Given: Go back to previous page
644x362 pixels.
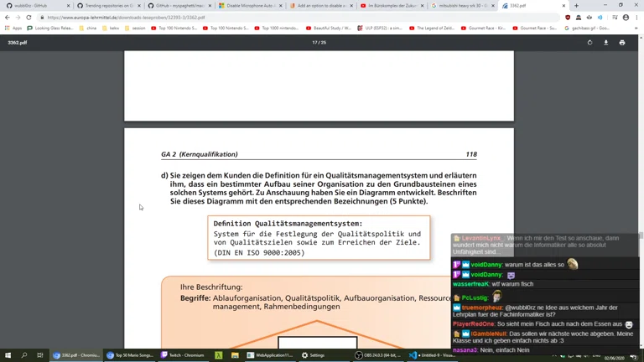Looking at the screenshot, I should click(8, 18).
